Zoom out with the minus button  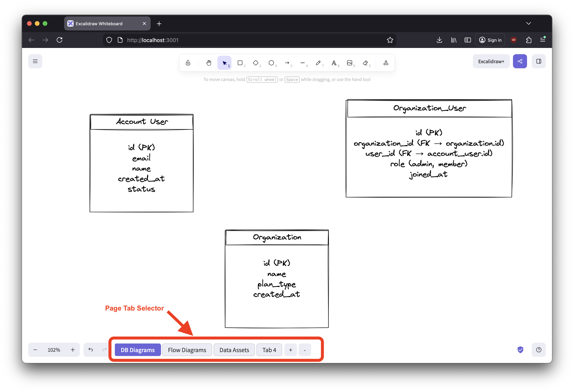click(35, 350)
